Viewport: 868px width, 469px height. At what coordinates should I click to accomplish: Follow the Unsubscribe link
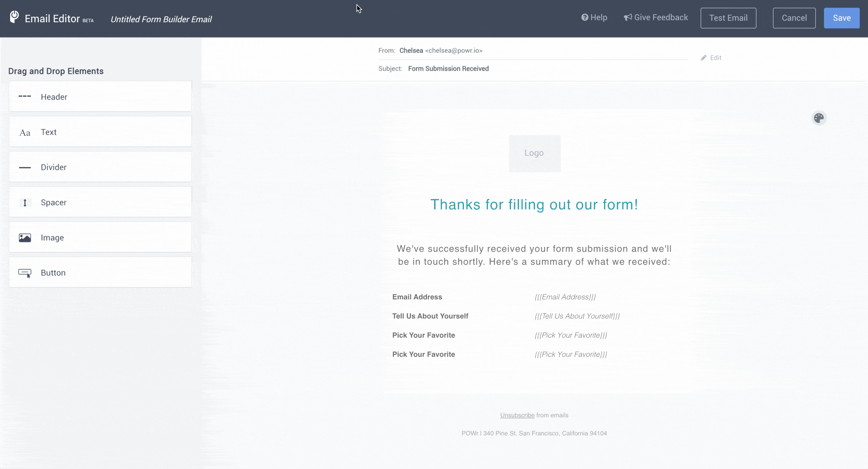tap(517, 415)
